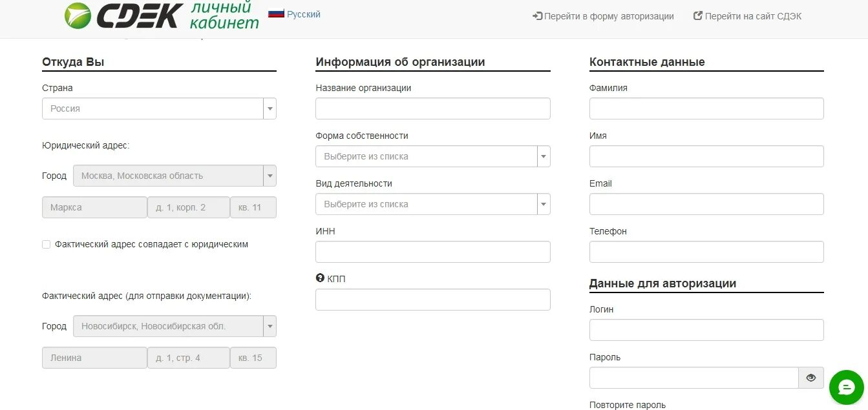Click the help icon next to КПП
868x410 pixels.
click(x=319, y=278)
